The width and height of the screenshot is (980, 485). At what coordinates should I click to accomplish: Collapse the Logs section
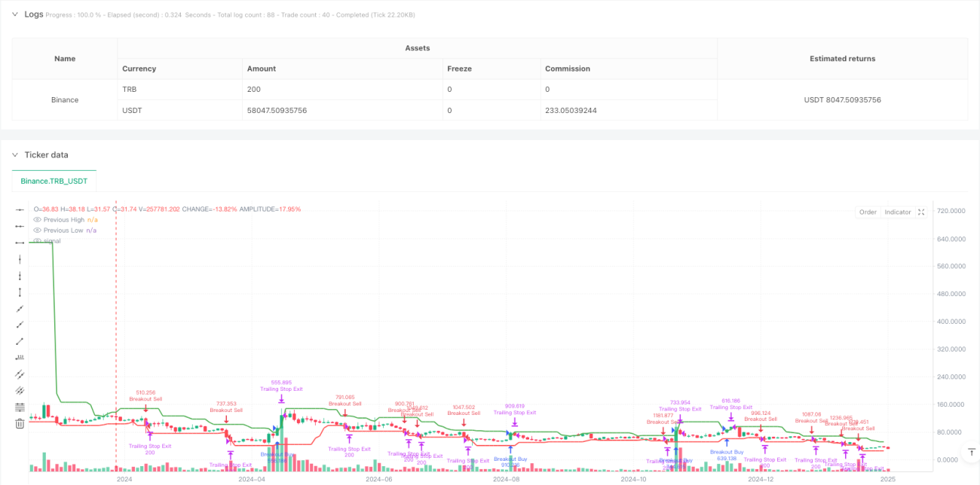click(x=14, y=14)
